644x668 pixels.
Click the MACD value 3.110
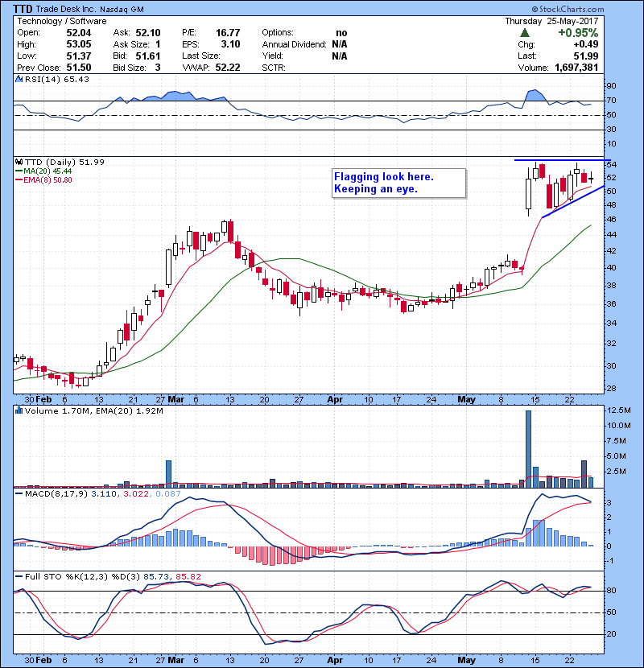104,494
